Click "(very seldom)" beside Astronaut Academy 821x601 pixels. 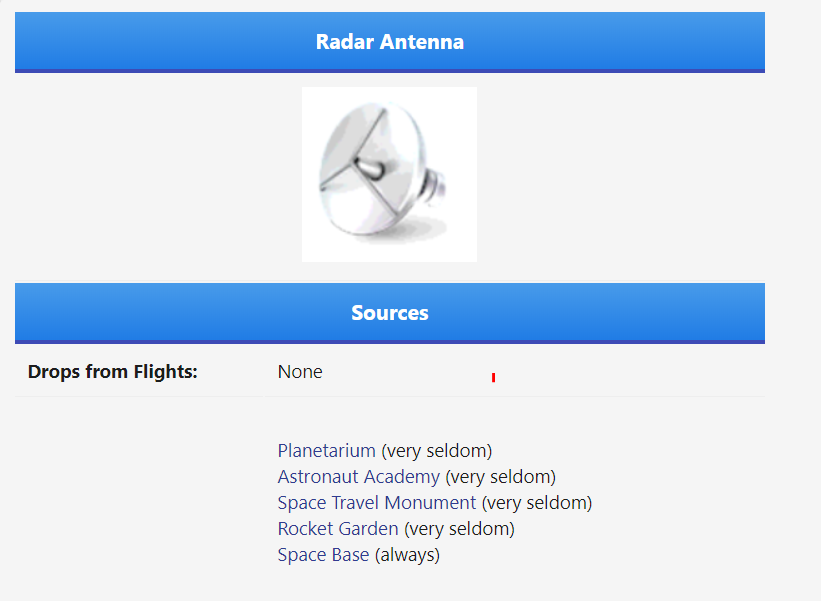(501, 477)
